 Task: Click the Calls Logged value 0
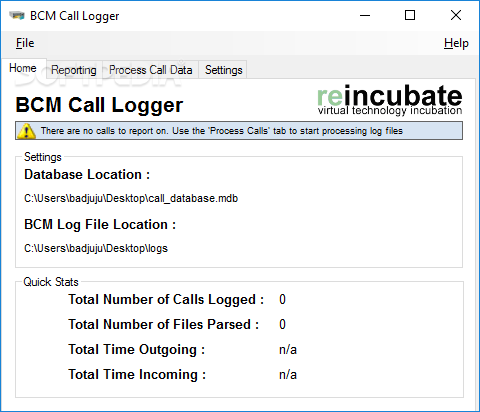click(x=282, y=299)
